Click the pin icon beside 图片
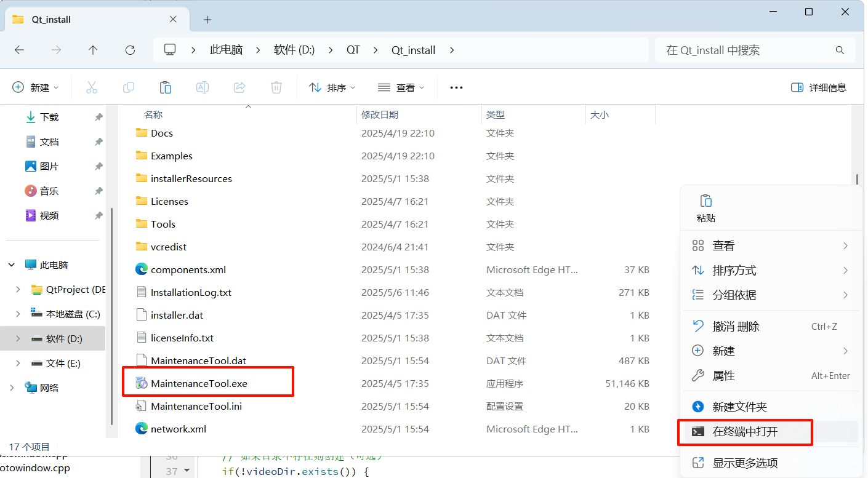This screenshot has height=478, width=868. tap(98, 166)
